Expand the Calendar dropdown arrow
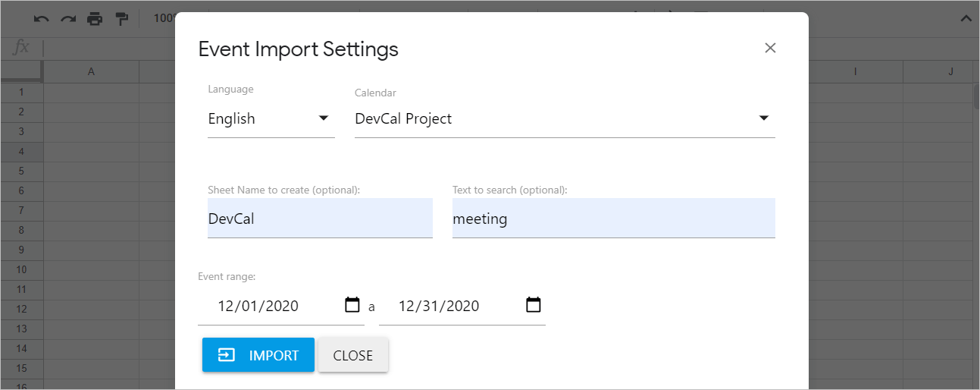 click(764, 118)
